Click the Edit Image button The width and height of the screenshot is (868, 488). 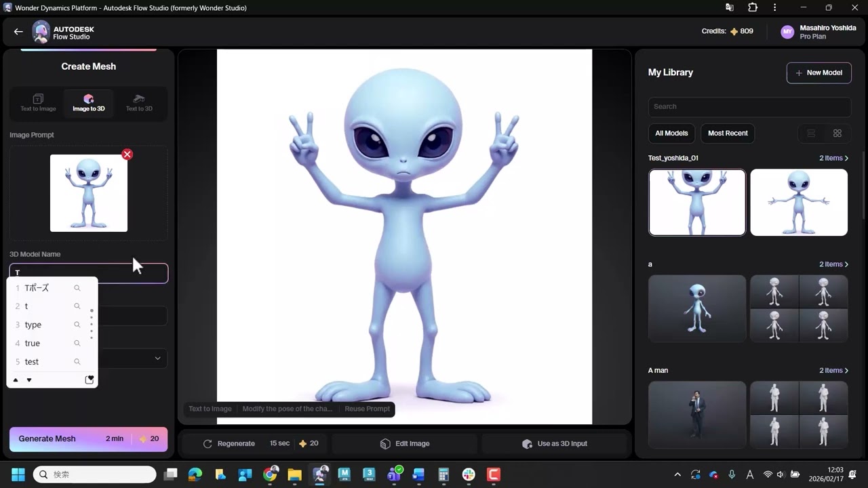tap(405, 443)
